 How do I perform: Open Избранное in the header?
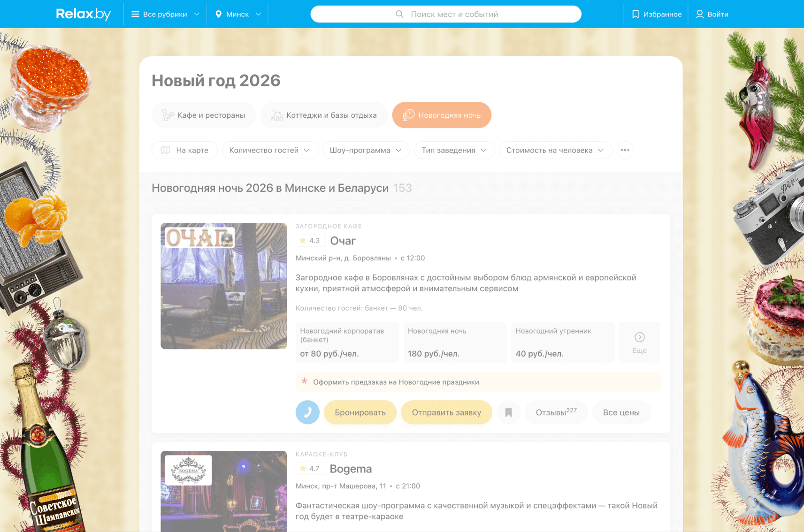point(656,14)
